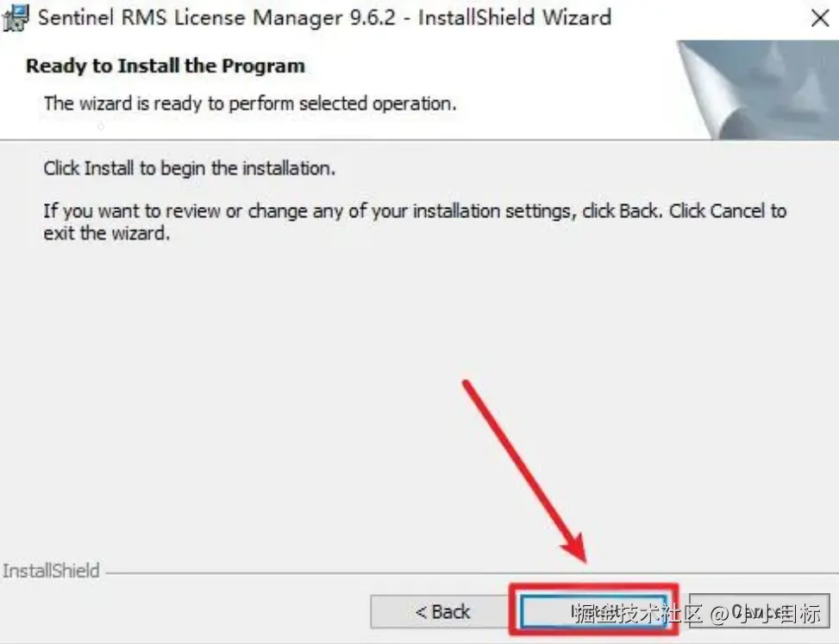Click the InstallShield brand label
Viewport: 839px width, 644px height.
pyautogui.click(x=51, y=571)
